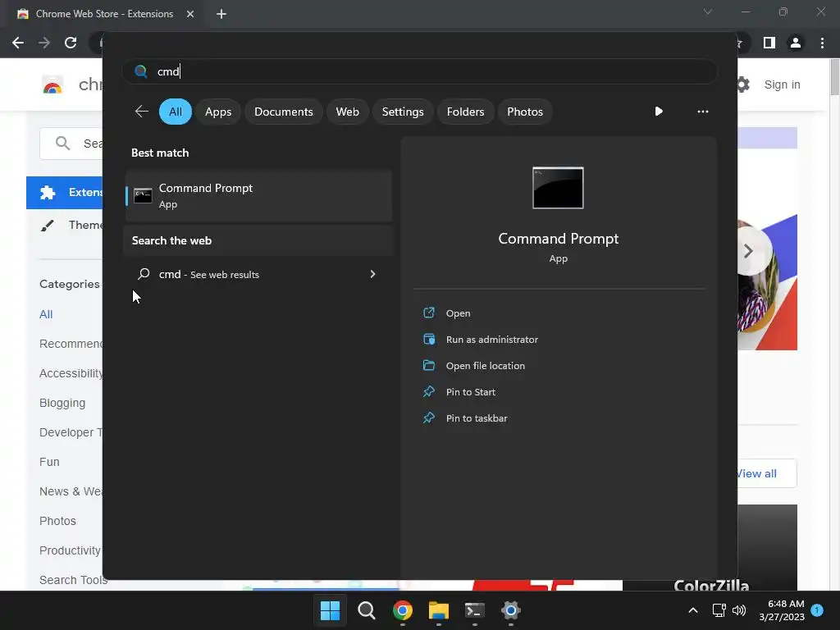Click the Open action's icon
The height and width of the screenshot is (630, 840).
(429, 313)
